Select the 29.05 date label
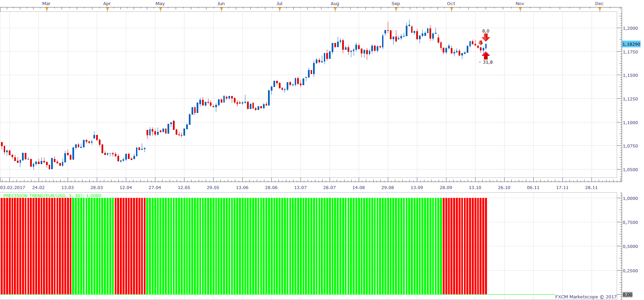This screenshot has height=300, width=644. [x=213, y=187]
